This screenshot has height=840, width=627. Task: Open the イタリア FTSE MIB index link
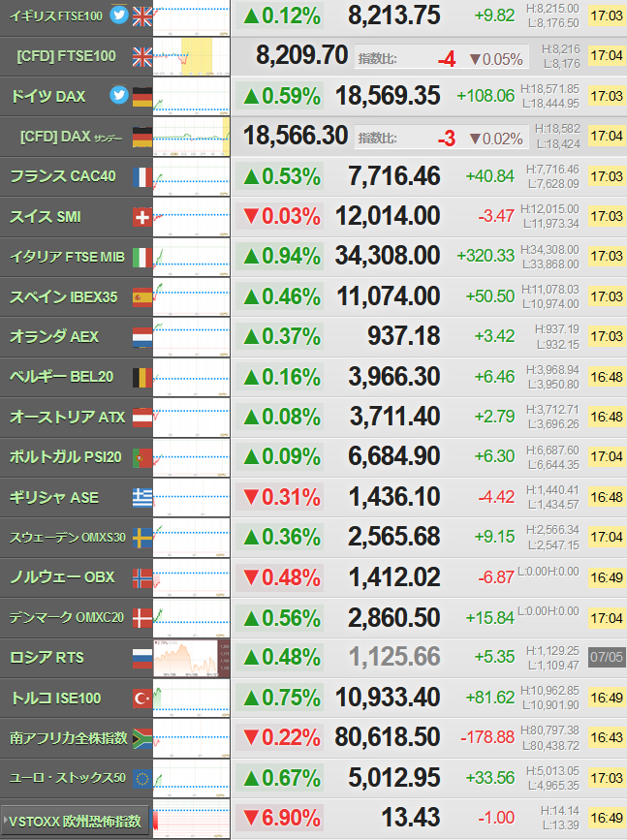67,257
